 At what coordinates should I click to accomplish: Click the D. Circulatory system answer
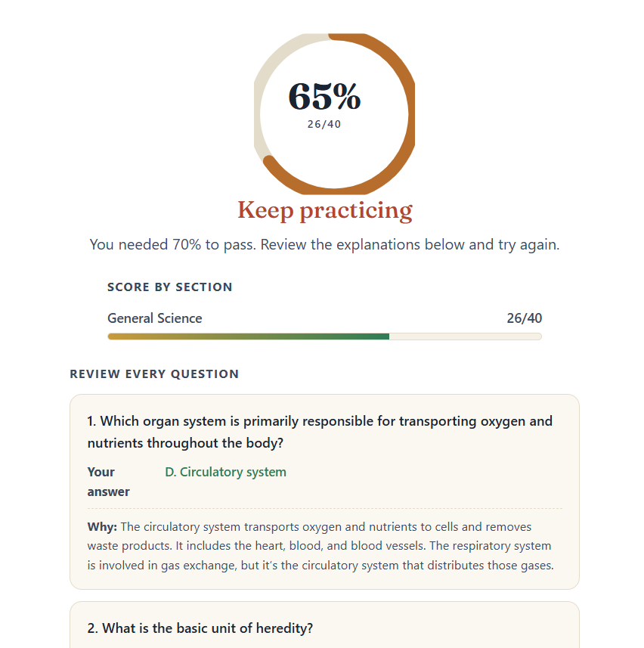(x=225, y=472)
